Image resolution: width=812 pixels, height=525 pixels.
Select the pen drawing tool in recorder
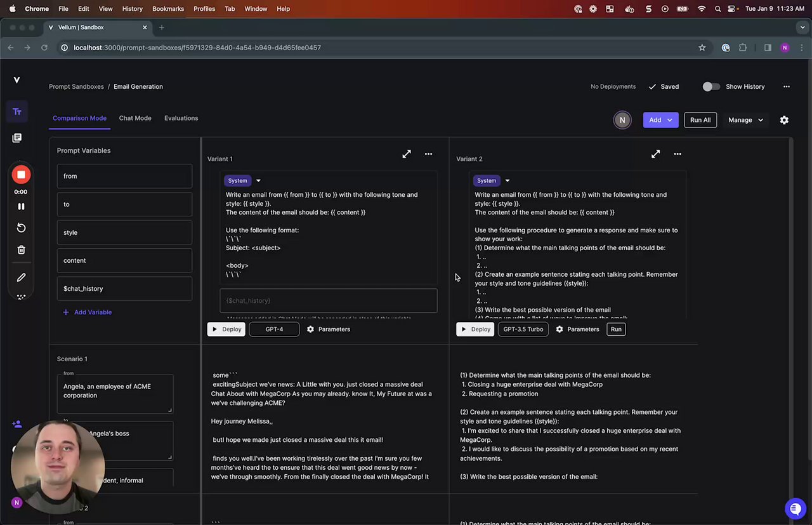[x=21, y=277]
